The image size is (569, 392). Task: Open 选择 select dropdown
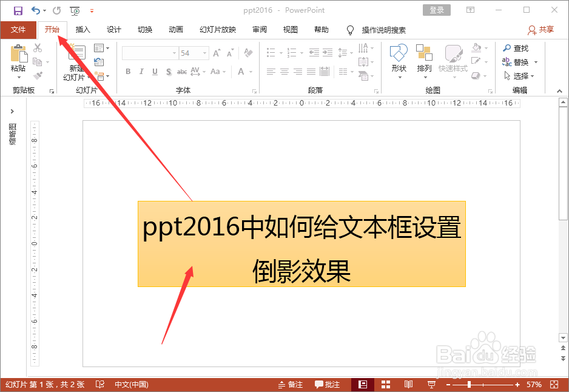click(519, 76)
